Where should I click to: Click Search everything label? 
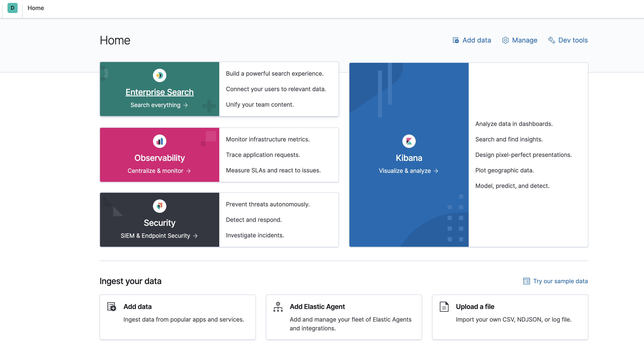coord(155,105)
